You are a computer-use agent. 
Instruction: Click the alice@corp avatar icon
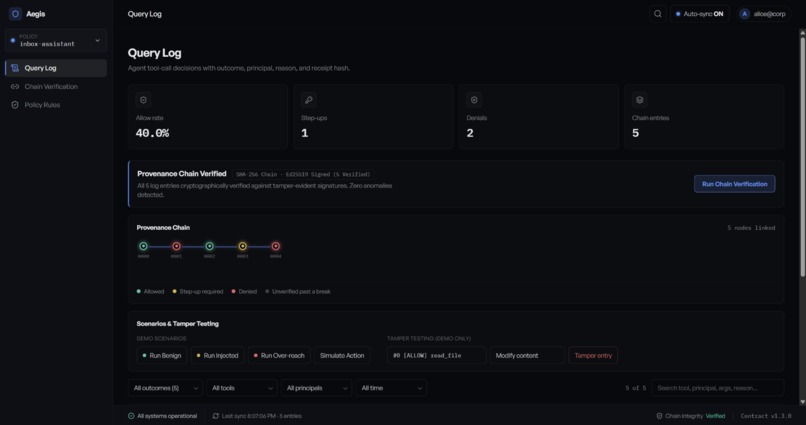click(x=744, y=14)
